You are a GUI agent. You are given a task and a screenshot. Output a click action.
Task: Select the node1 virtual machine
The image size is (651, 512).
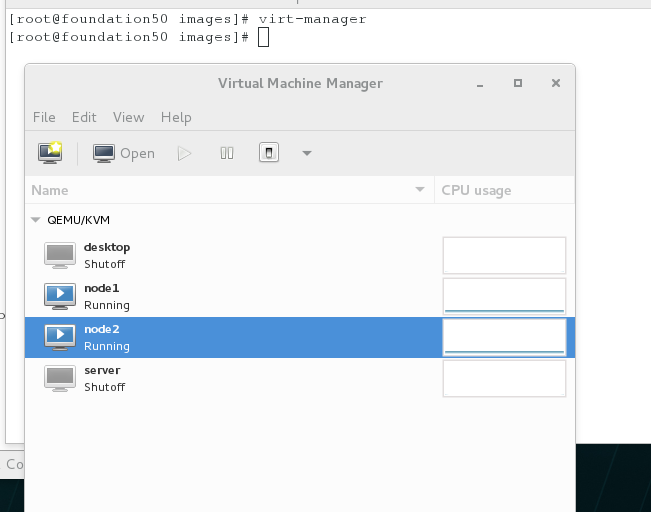300,296
